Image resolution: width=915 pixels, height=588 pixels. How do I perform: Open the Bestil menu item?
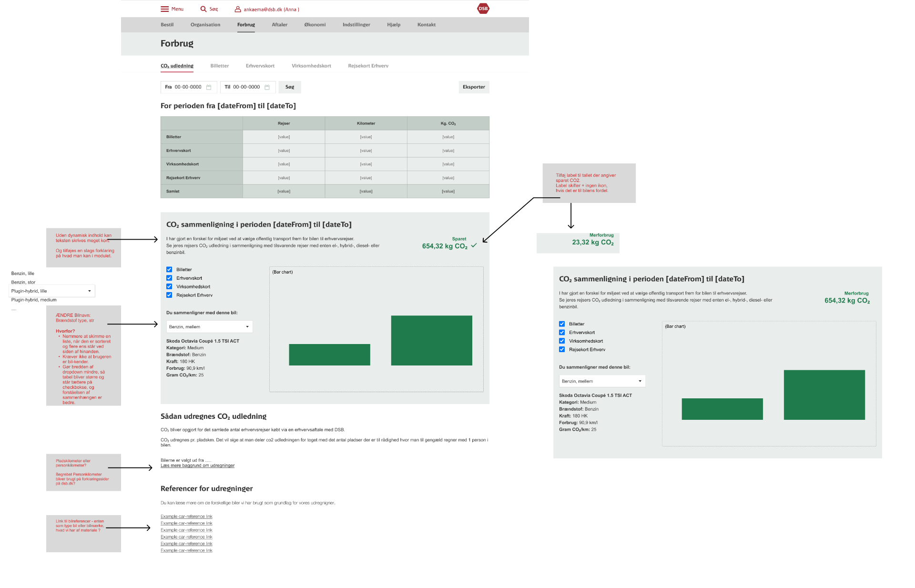(167, 25)
